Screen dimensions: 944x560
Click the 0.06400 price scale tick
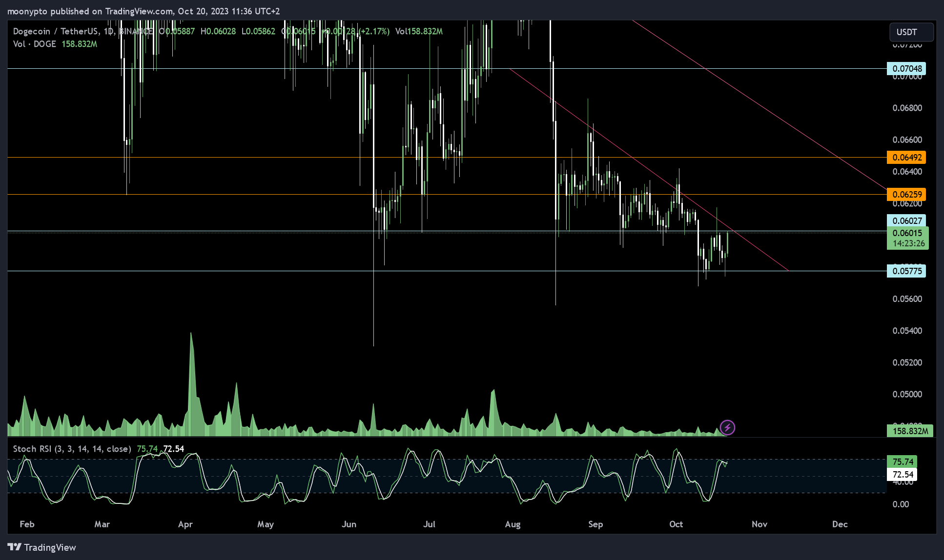907,171
